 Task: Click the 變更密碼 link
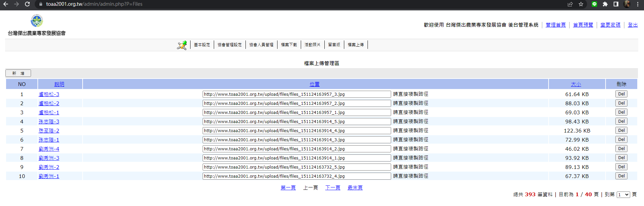coord(610,25)
